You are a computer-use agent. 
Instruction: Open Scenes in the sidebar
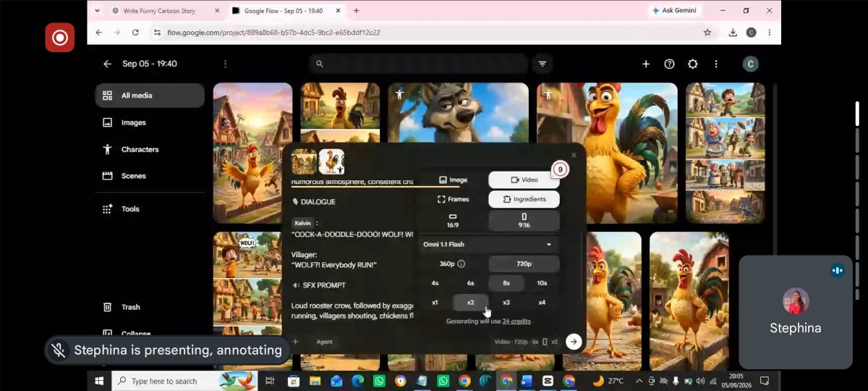tap(150, 176)
